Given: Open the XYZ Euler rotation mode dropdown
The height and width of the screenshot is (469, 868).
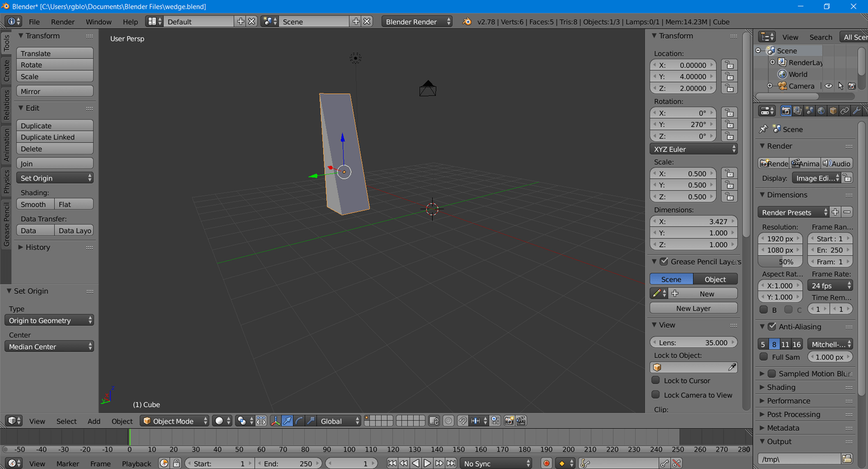Looking at the screenshot, I should pyautogui.click(x=694, y=149).
